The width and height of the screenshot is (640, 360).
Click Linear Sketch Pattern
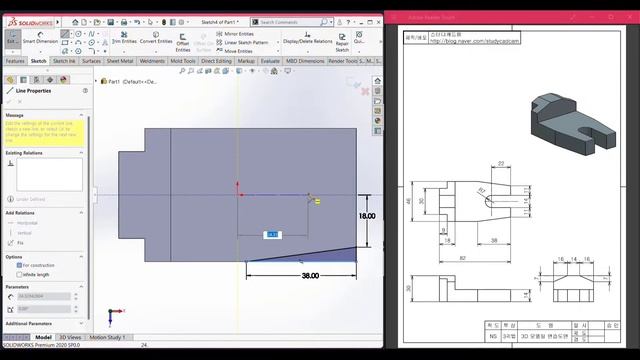point(242,42)
